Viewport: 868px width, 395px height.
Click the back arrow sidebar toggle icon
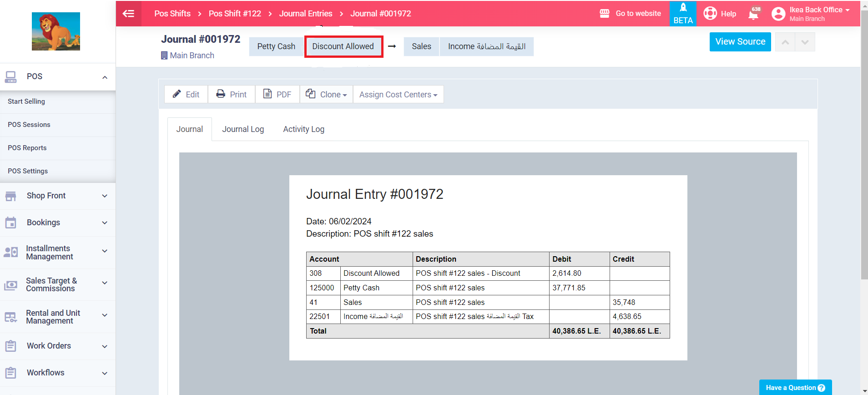click(129, 14)
